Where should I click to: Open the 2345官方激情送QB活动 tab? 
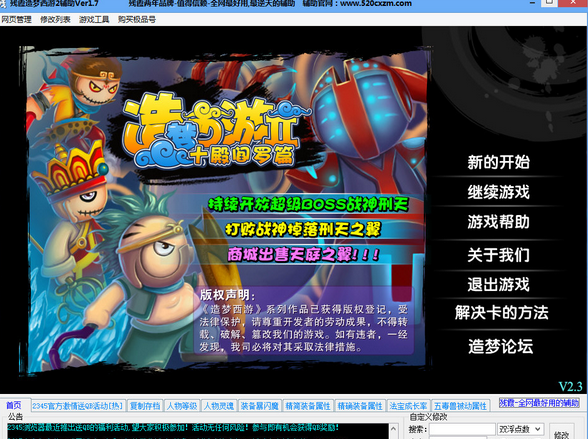(78, 406)
